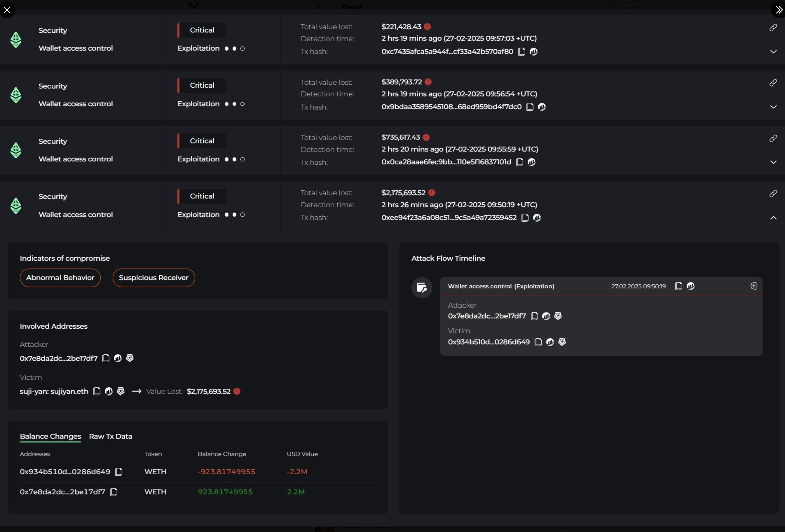Click the Suspicious Receiver indicator tag
Screen dimensions: 785x532
coord(153,278)
